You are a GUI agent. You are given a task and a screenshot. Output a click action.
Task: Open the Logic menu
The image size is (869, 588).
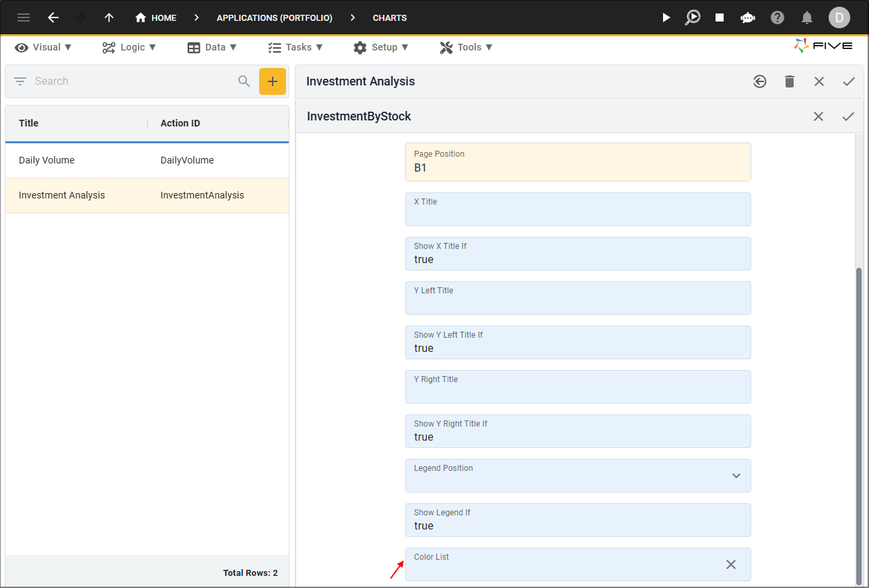tap(129, 47)
